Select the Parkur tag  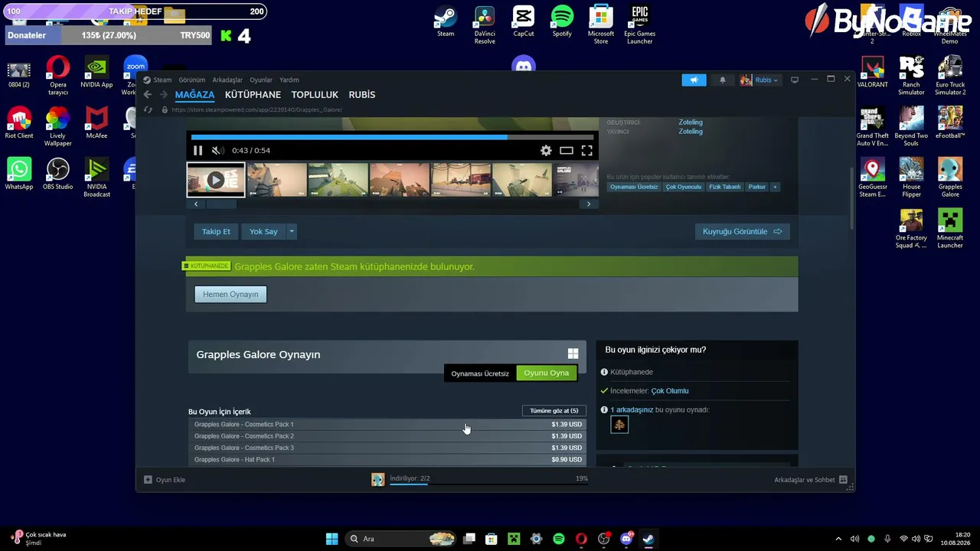[x=757, y=187]
